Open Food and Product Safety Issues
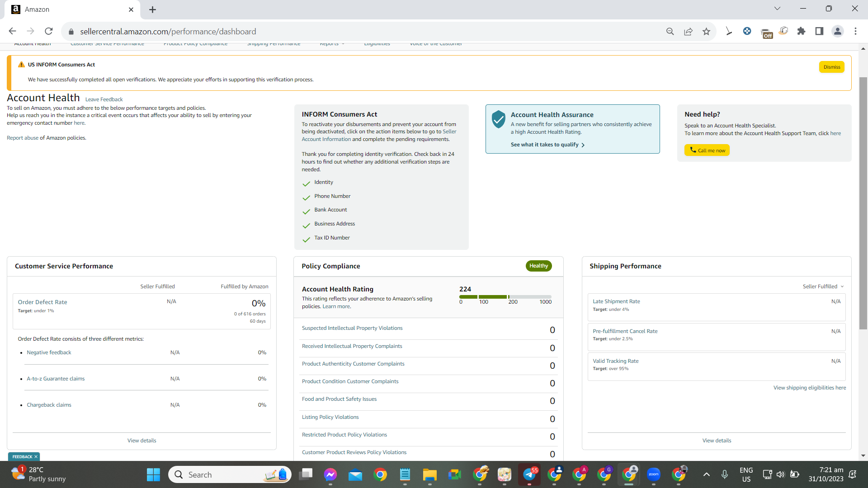Screen dimensions: 868x488 339,399
